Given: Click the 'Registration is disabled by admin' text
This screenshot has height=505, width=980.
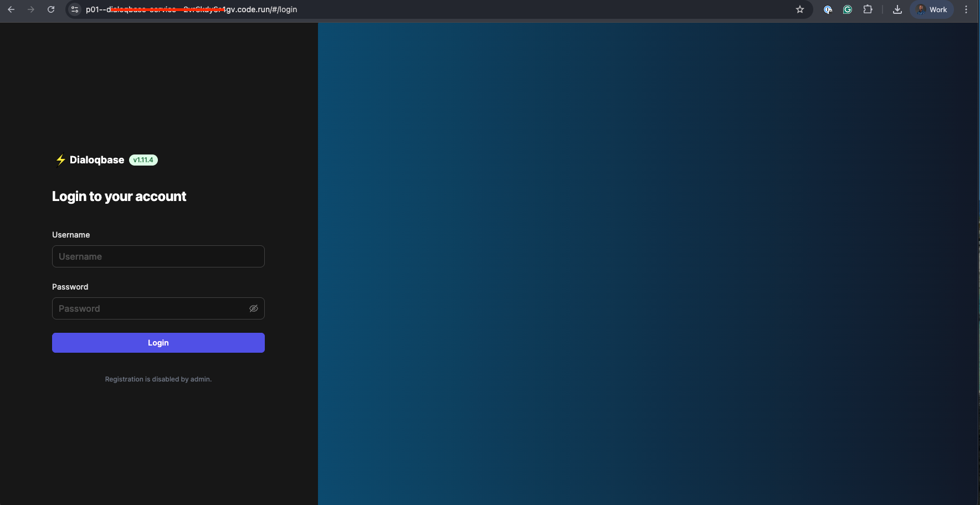Looking at the screenshot, I should [158, 379].
